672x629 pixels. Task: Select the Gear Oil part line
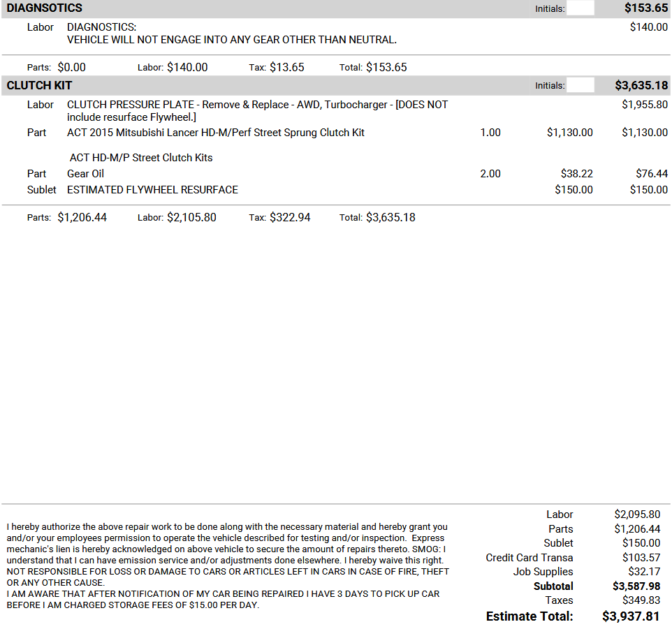(x=85, y=174)
